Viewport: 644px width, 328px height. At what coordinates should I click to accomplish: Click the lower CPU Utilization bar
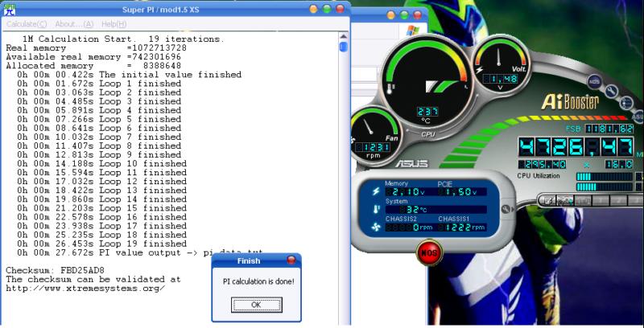[x=605, y=187]
